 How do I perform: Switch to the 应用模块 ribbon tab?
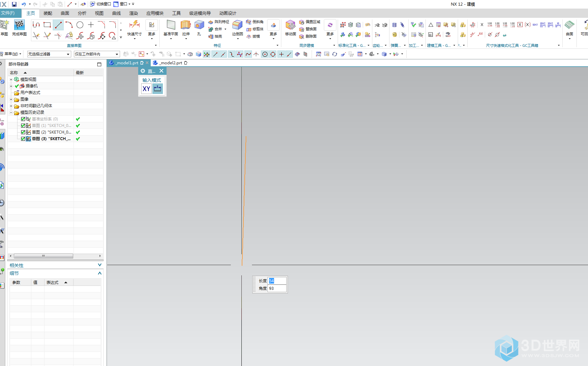[155, 13]
